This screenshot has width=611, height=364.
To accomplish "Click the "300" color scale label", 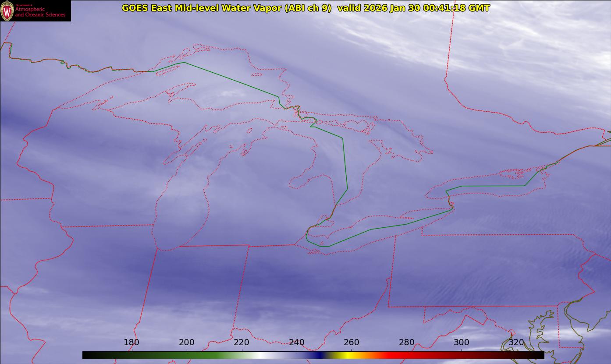I will pyautogui.click(x=462, y=342).
